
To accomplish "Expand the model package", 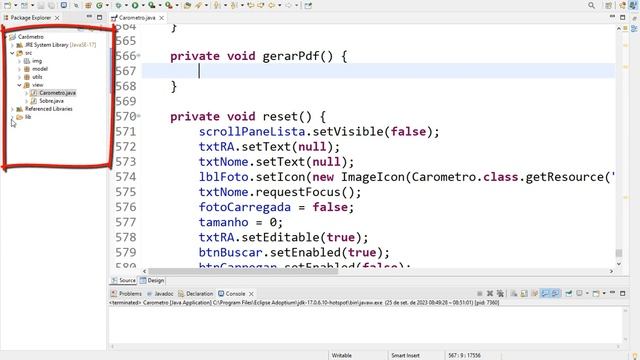I will (19, 69).
